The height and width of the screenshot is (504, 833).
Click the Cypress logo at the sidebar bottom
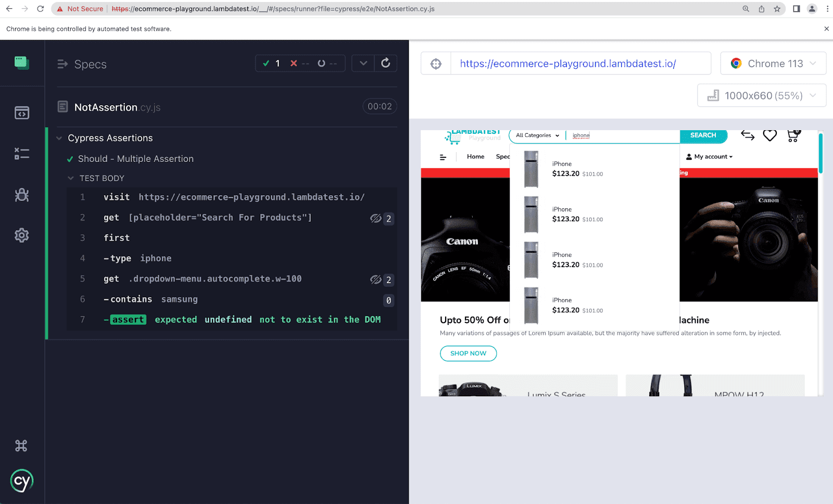click(22, 481)
